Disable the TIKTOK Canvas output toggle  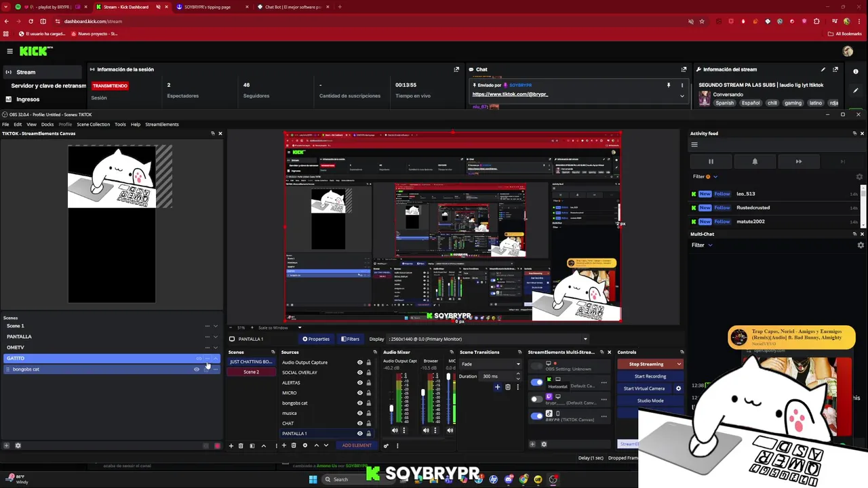(x=536, y=416)
